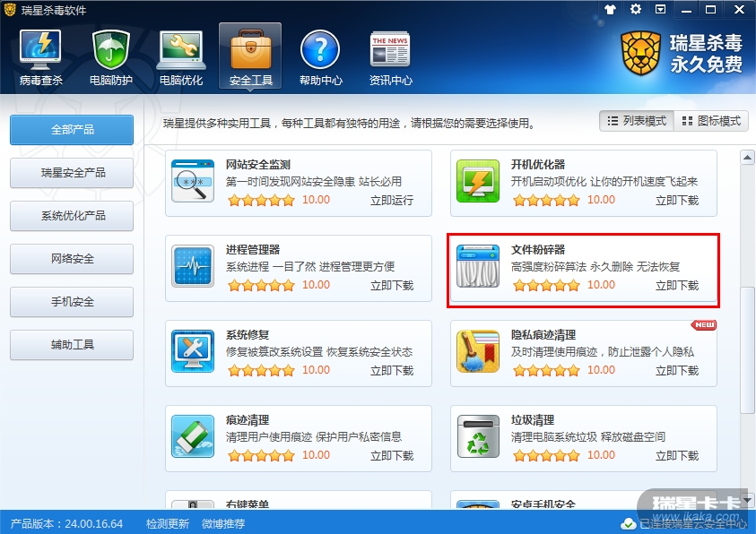Screen dimensions: 756x534
Task: Select the 辅助工具 category
Action: [72, 345]
